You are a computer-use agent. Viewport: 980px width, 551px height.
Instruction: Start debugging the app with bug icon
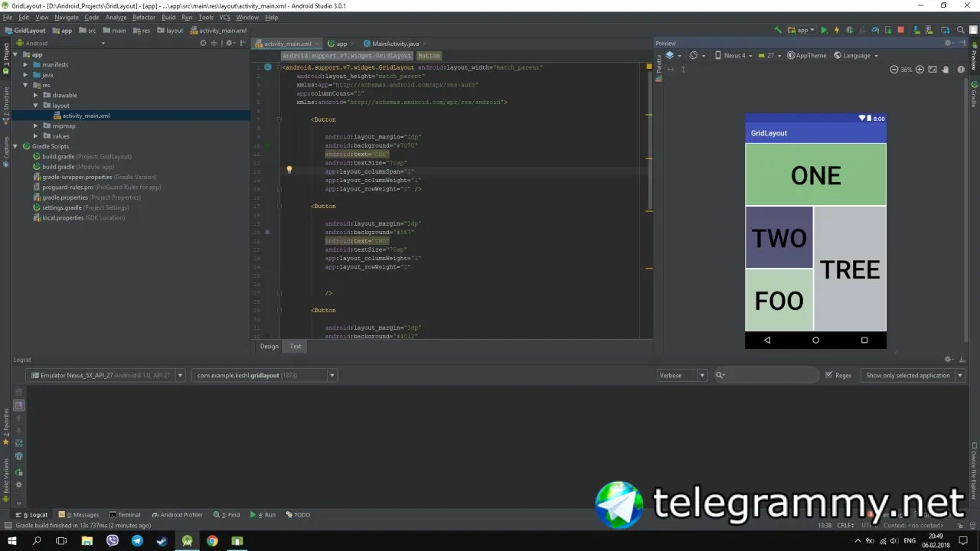(850, 31)
